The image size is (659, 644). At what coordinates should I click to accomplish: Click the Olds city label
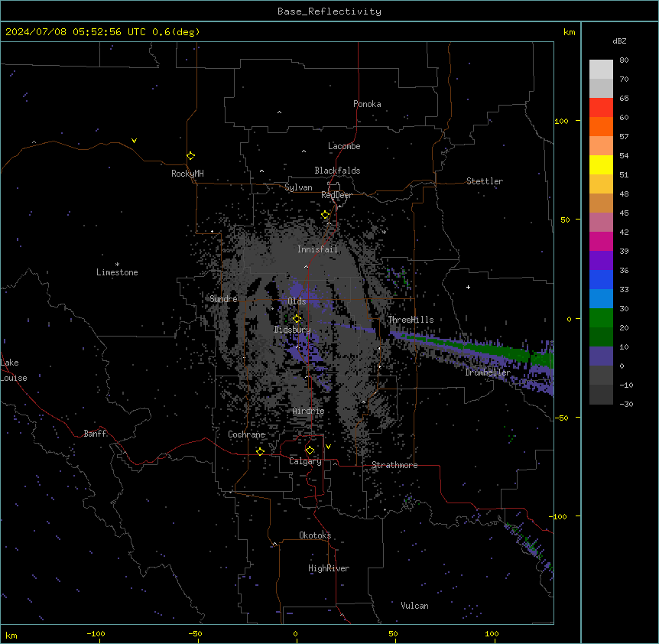[x=297, y=301]
